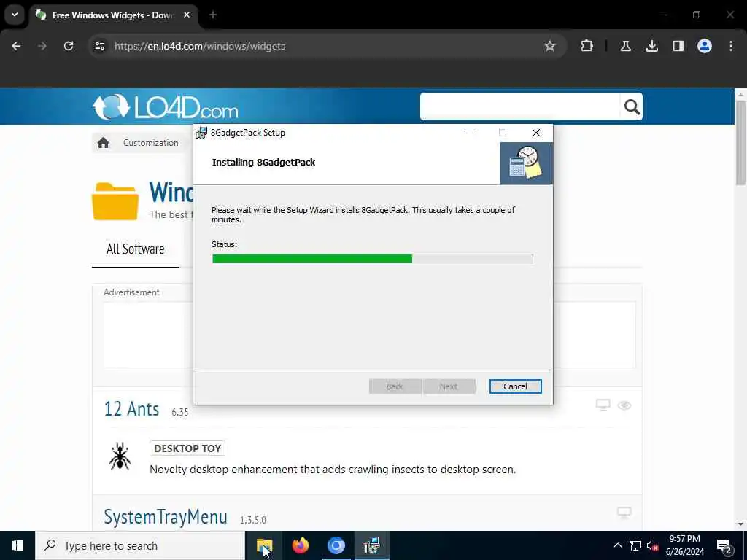Viewport: 747px width, 560px height.
Task: Switch to Chrome in taskbar
Action: (x=336, y=545)
